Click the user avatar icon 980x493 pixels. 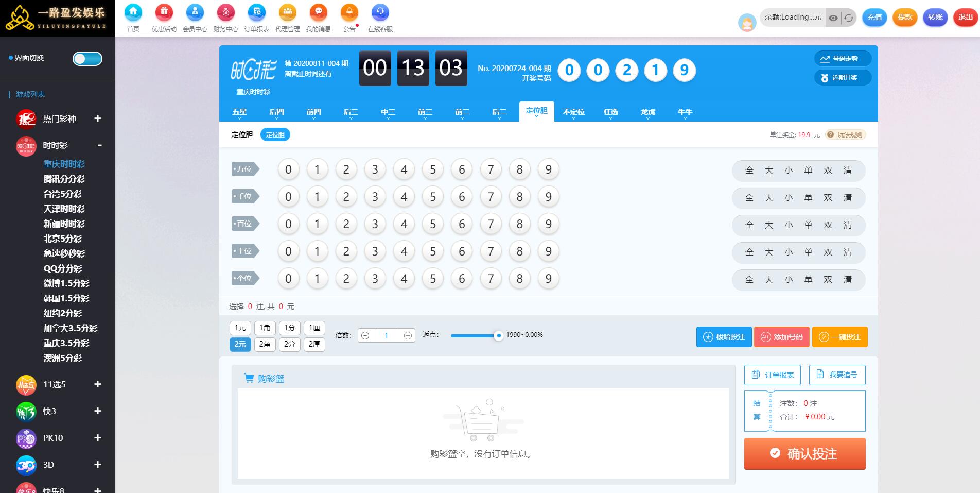coord(747,23)
